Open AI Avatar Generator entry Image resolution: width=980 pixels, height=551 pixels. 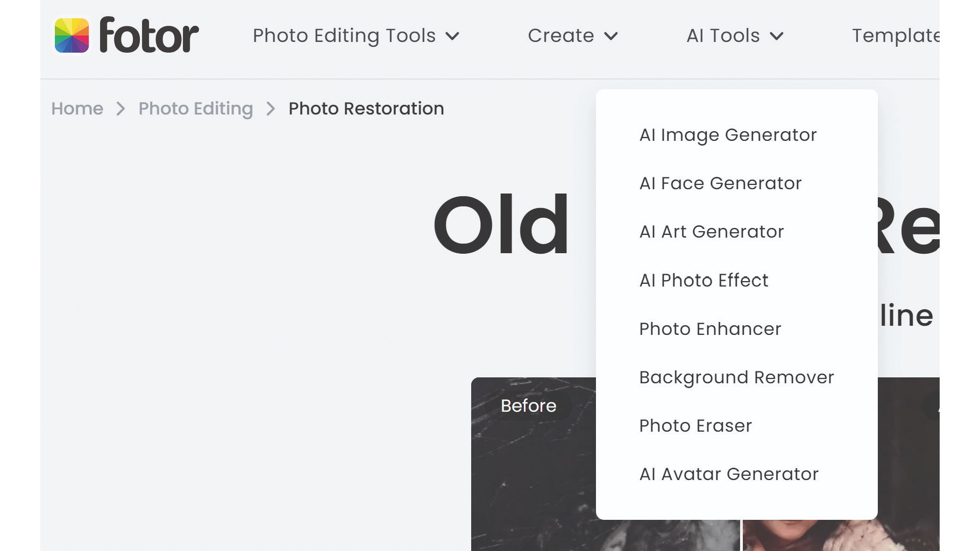click(x=729, y=474)
